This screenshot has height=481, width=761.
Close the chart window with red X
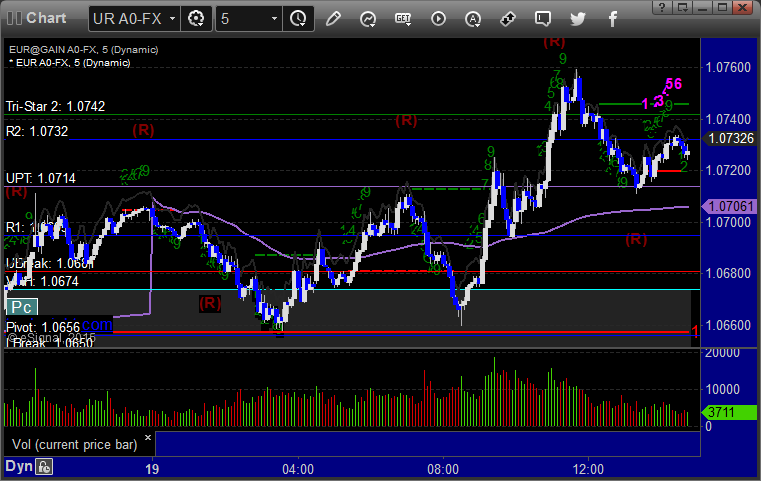click(x=743, y=7)
